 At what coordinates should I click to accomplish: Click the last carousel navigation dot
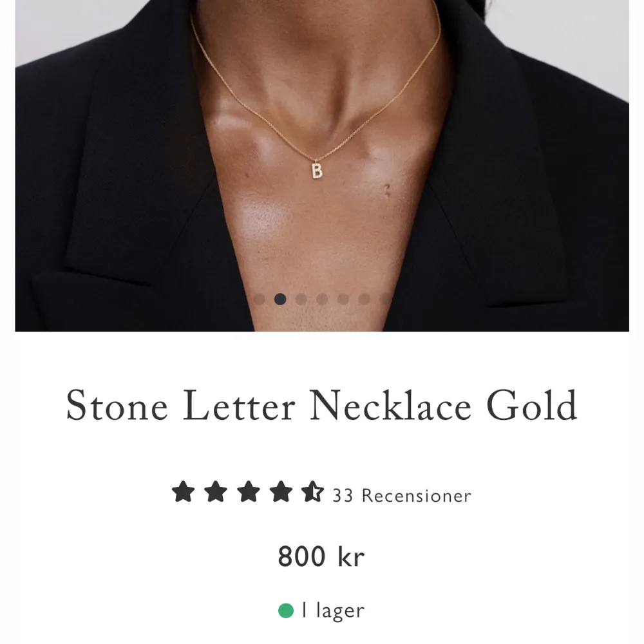[x=384, y=299]
